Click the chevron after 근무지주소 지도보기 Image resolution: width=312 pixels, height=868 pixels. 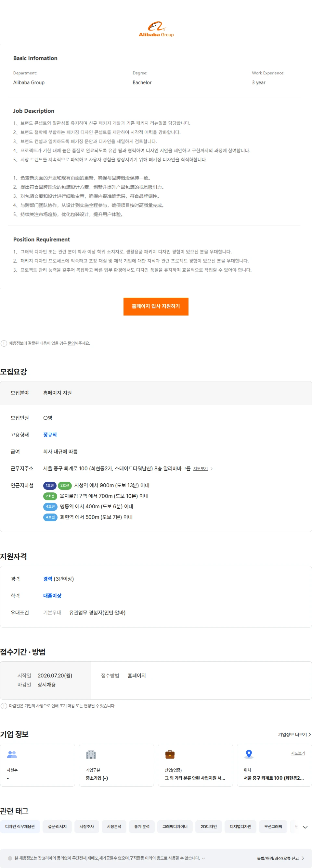pyautogui.click(x=212, y=469)
